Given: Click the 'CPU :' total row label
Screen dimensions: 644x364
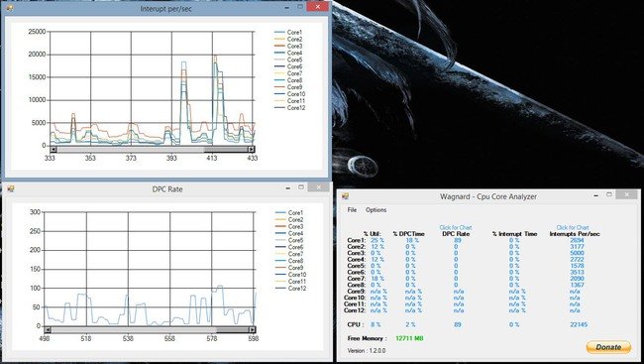Looking at the screenshot, I should pyautogui.click(x=356, y=324).
